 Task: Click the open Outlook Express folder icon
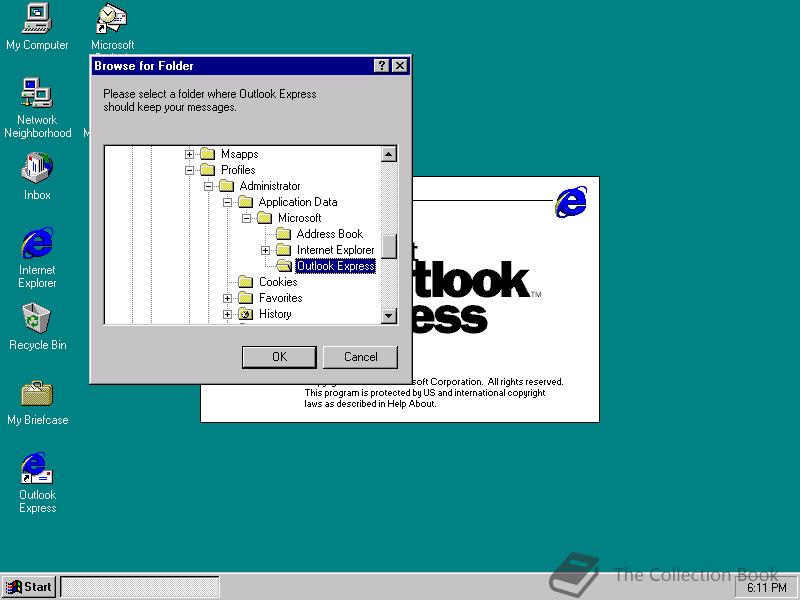tap(284, 266)
